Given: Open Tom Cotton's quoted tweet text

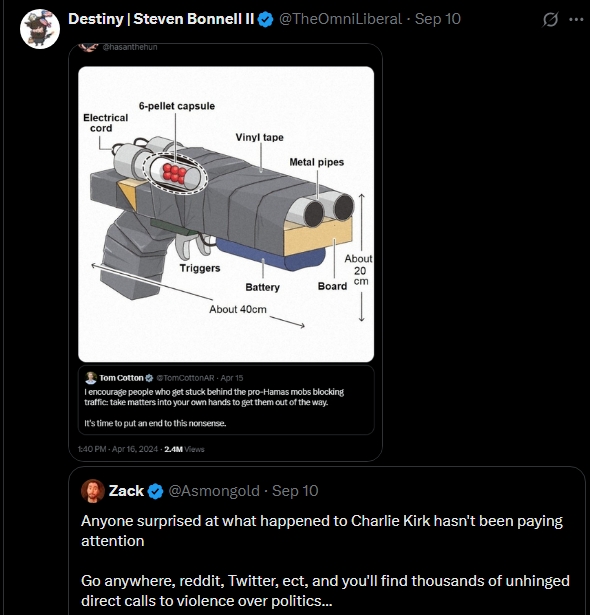Looking at the screenshot, I should pyautogui.click(x=214, y=407).
